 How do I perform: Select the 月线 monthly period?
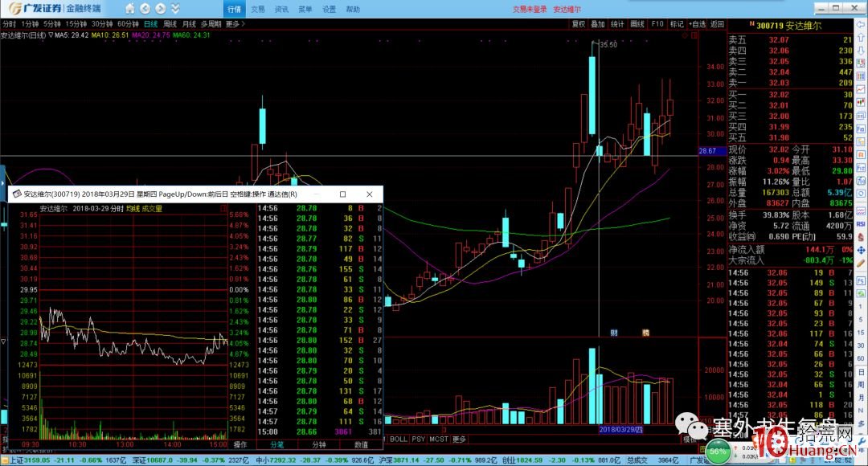(x=190, y=24)
